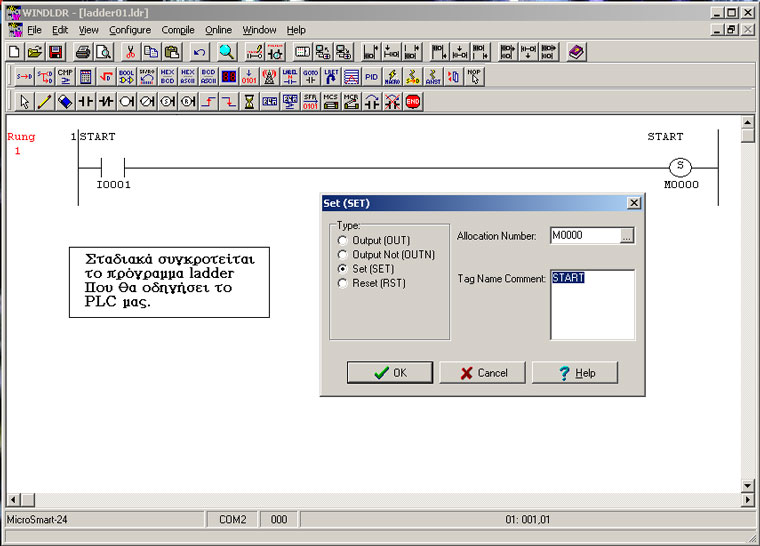Choose the Output Not (OUTN) option
The image size is (760, 546).
tap(344, 255)
